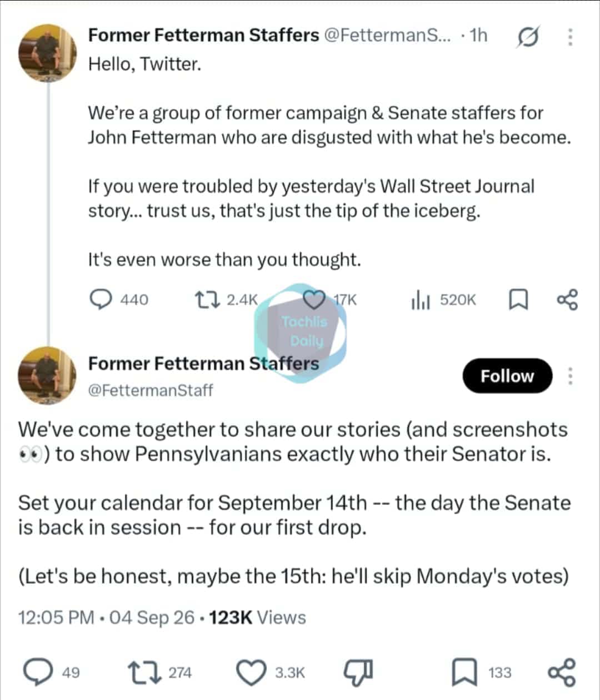
Task: Share the first tweet
Action: pos(567,300)
